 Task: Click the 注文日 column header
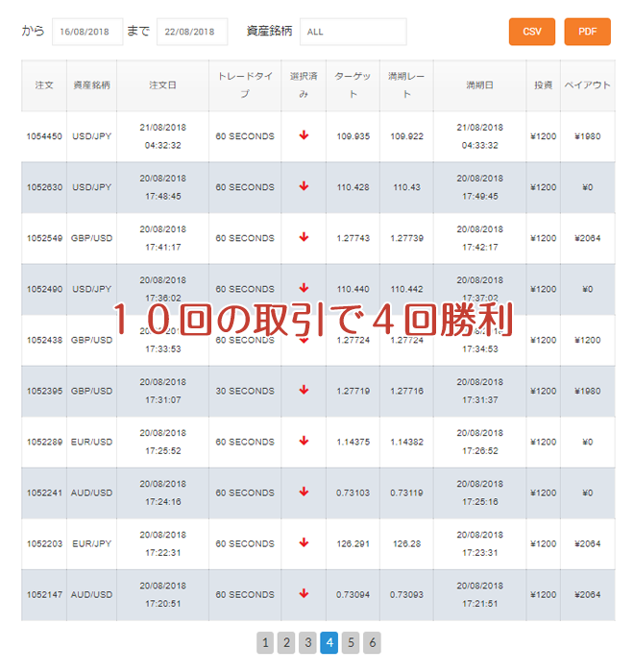(162, 85)
